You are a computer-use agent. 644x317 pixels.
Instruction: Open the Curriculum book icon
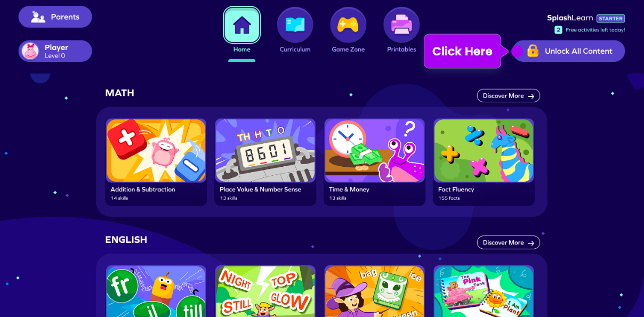point(295,26)
